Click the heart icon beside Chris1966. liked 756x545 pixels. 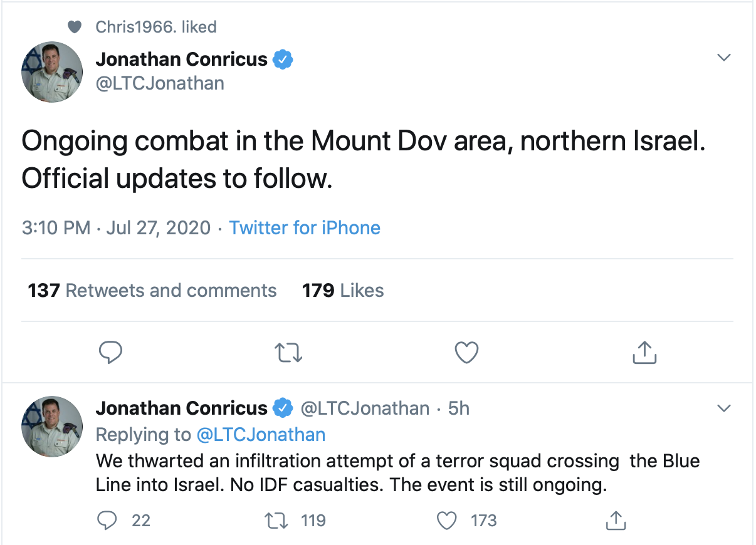click(x=75, y=27)
